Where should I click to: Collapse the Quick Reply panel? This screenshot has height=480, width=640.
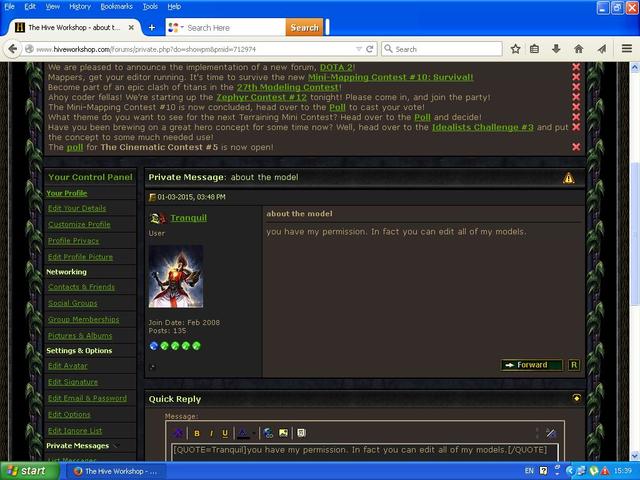pos(576,398)
